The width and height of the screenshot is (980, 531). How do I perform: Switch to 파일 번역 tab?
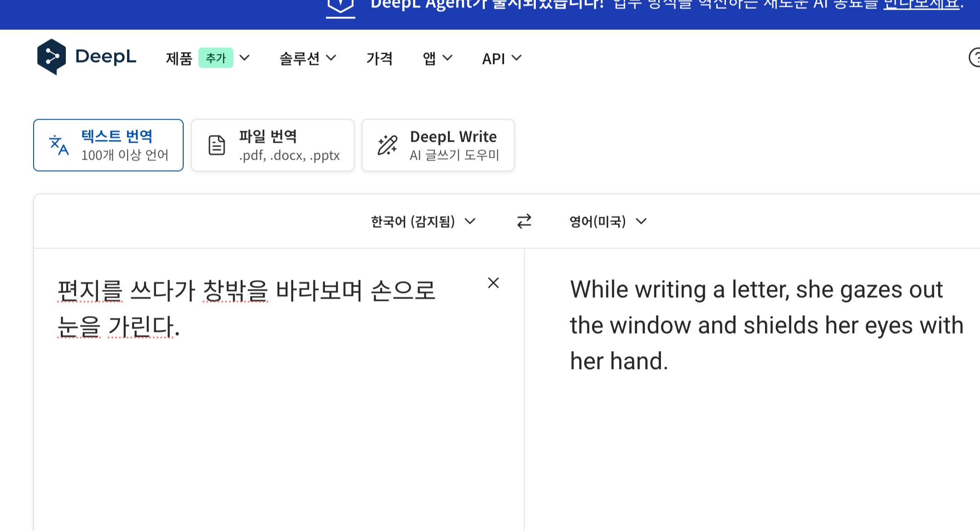[273, 145]
